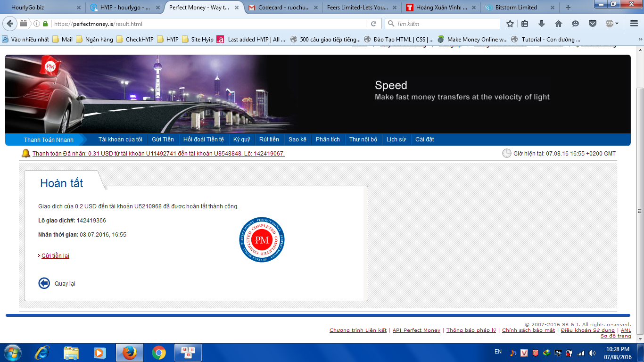
Task: Switch to the Feers Limited tab
Action: click(362, 8)
